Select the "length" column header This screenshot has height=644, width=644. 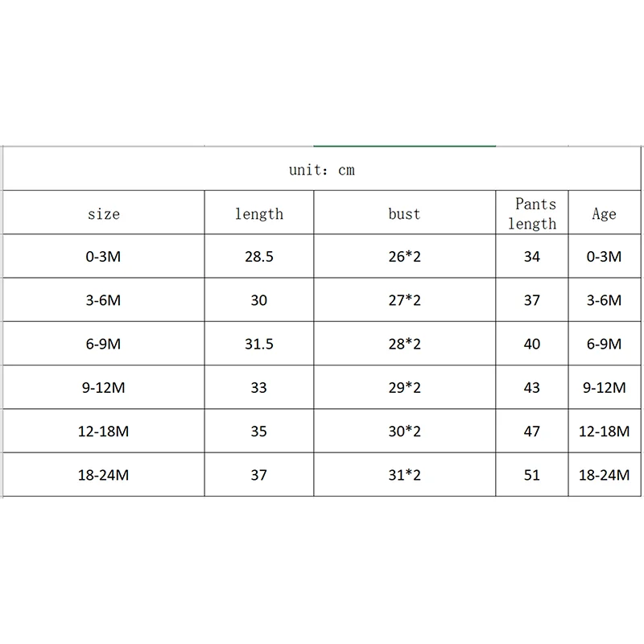coord(258,214)
